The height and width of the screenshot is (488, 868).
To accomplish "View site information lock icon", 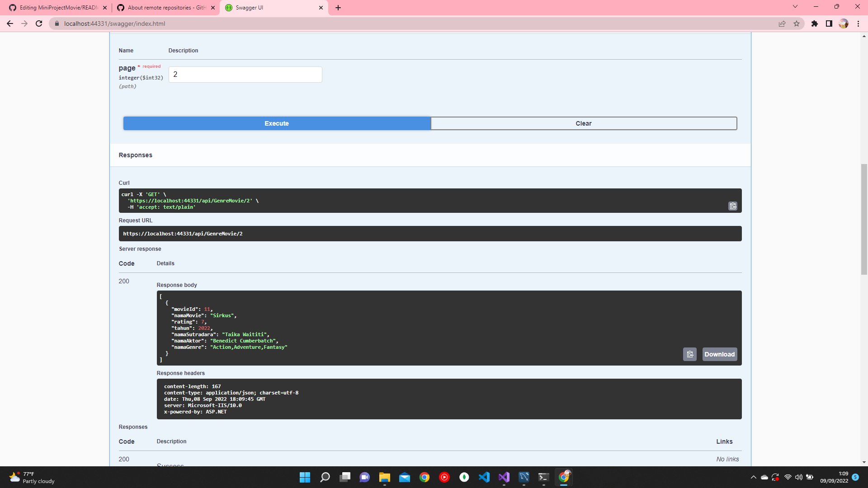I will [x=57, y=23].
